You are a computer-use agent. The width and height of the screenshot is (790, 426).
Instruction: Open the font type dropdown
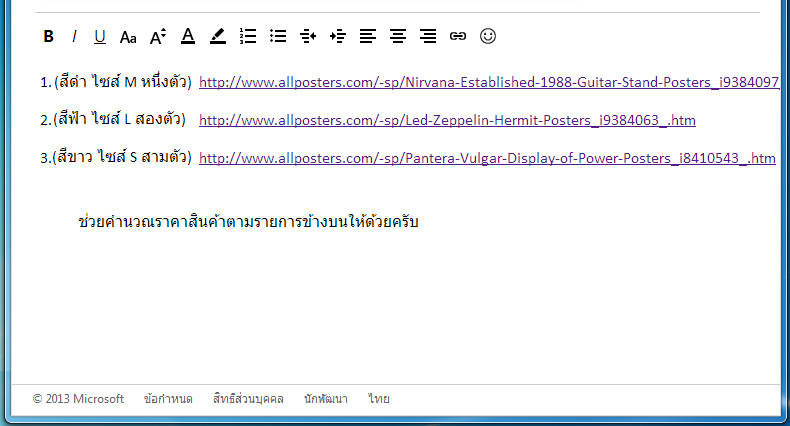(128, 37)
